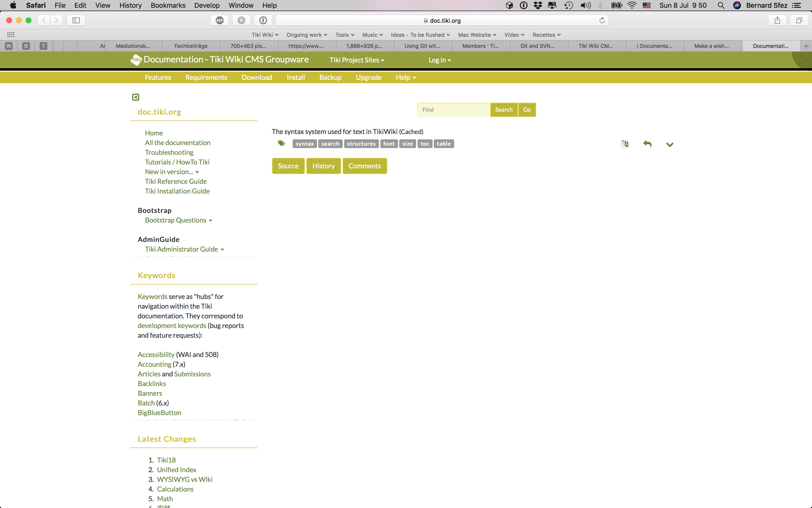Open Wi-Fi status menu
This screenshot has width=812, height=508.
click(x=632, y=5)
